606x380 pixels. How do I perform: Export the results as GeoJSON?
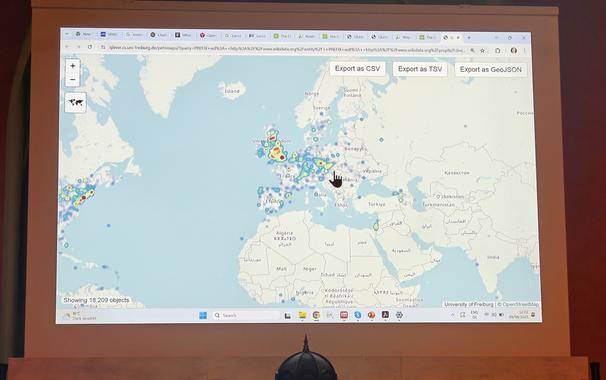[x=490, y=70]
